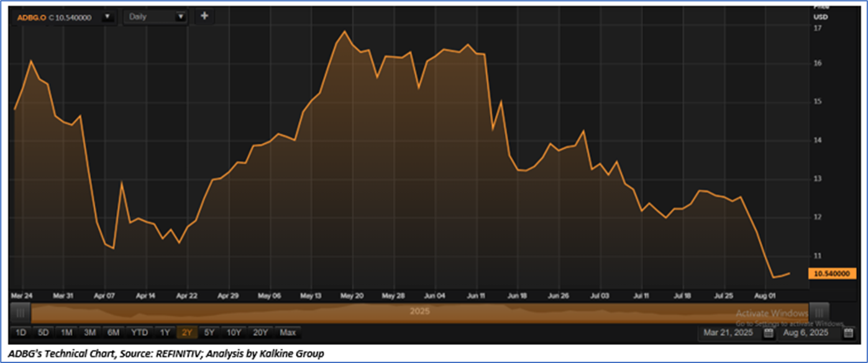
Task: Select the 3M time range
Action: (90, 333)
